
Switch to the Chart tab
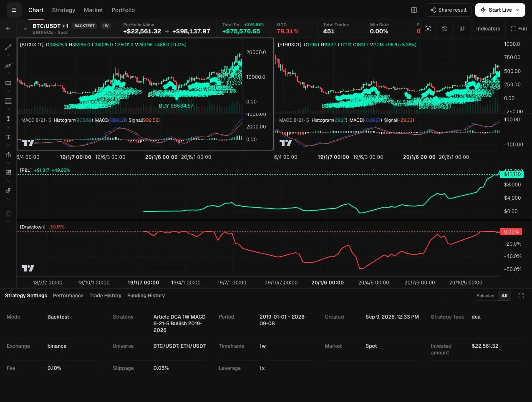pos(36,10)
